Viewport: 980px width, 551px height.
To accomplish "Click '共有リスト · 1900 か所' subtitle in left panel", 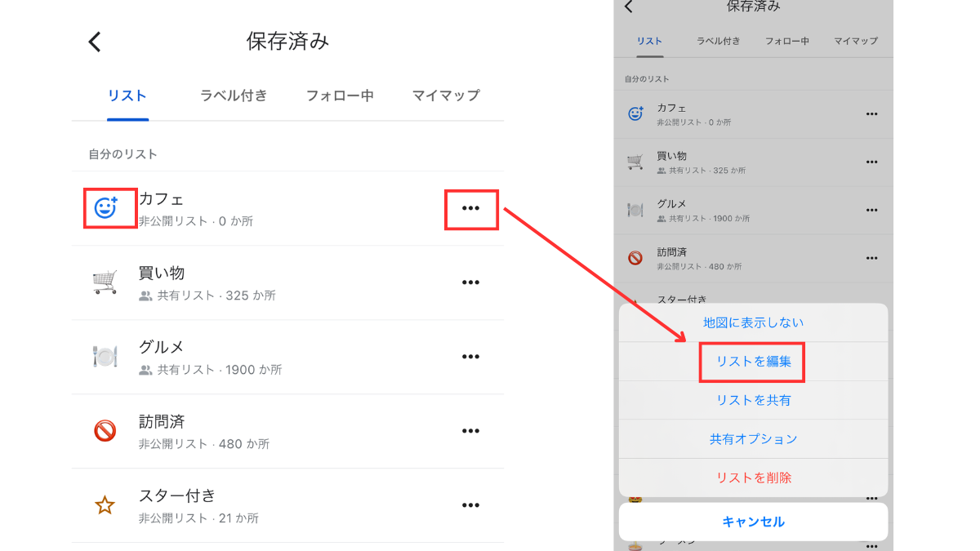I will 220,370.
